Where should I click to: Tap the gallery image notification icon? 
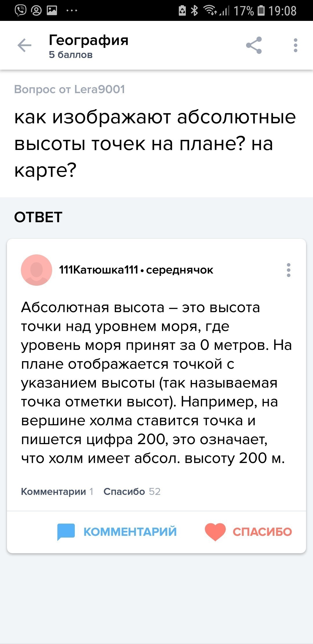(x=52, y=11)
